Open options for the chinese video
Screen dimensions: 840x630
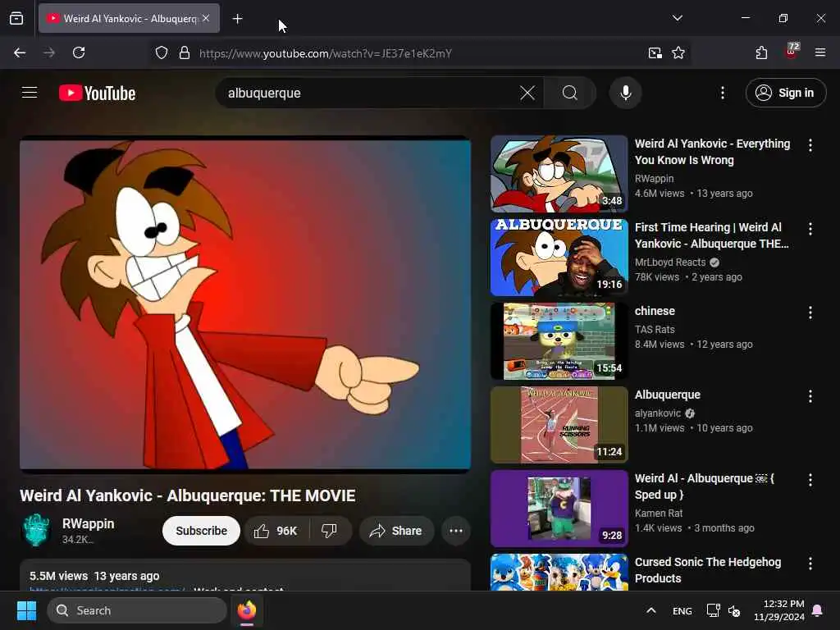tap(810, 313)
